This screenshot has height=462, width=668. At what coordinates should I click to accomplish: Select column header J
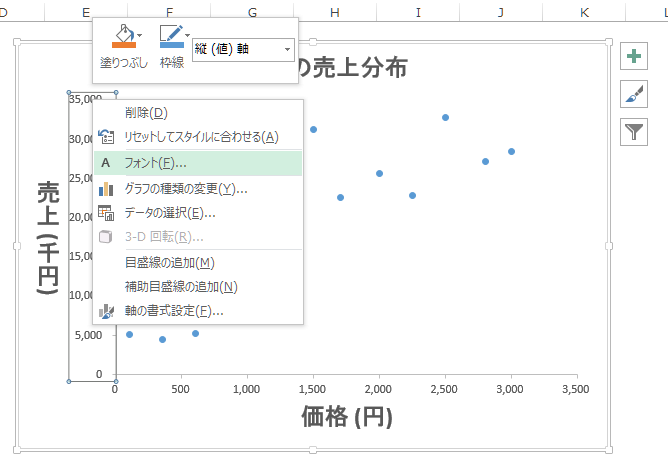point(501,12)
